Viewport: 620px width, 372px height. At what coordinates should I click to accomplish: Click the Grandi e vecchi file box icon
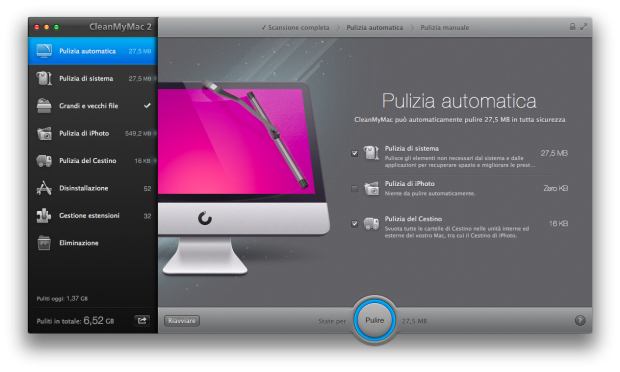[x=44, y=106]
